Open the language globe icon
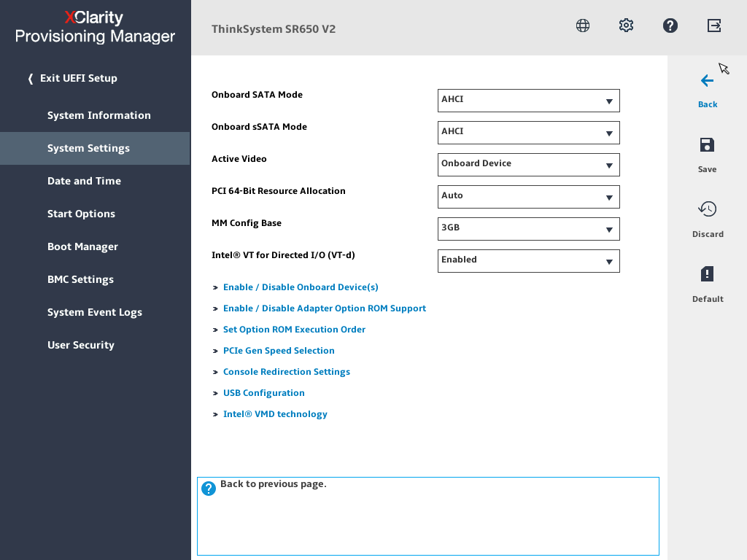Viewport: 747px width, 560px height. coord(583,26)
